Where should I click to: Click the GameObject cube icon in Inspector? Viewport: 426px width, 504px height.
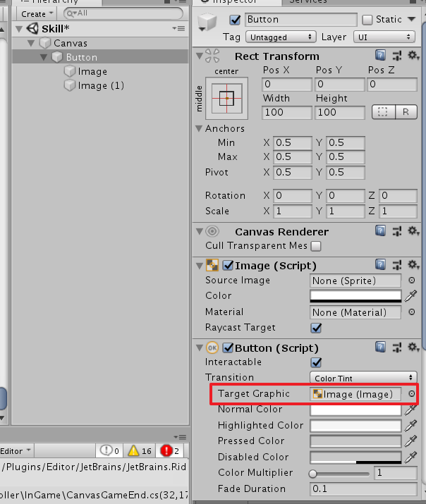(207, 22)
